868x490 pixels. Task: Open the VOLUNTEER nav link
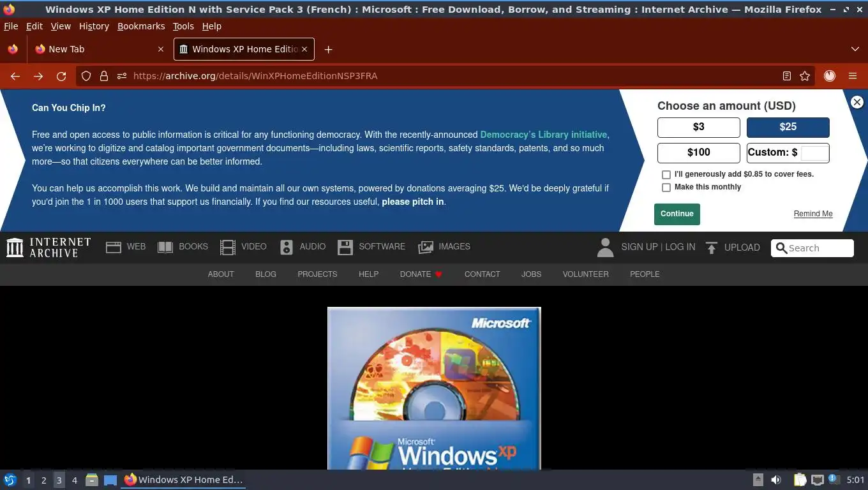(585, 274)
